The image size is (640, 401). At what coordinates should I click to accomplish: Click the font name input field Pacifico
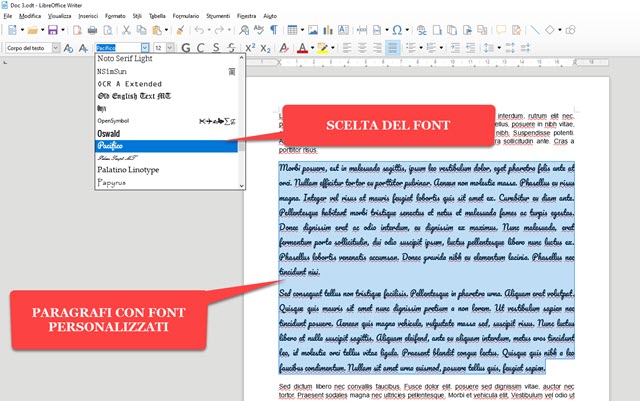tap(118, 48)
